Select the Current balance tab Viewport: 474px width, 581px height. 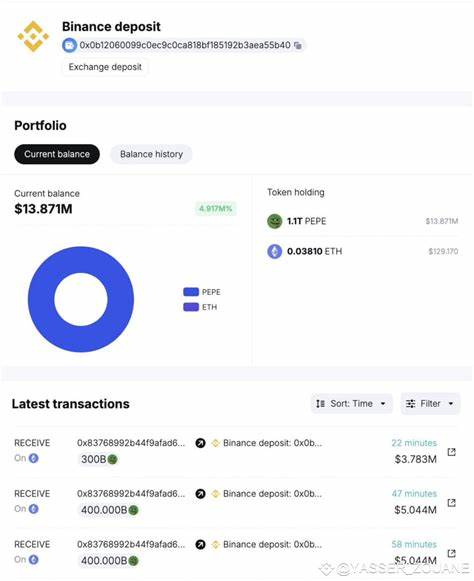point(57,154)
